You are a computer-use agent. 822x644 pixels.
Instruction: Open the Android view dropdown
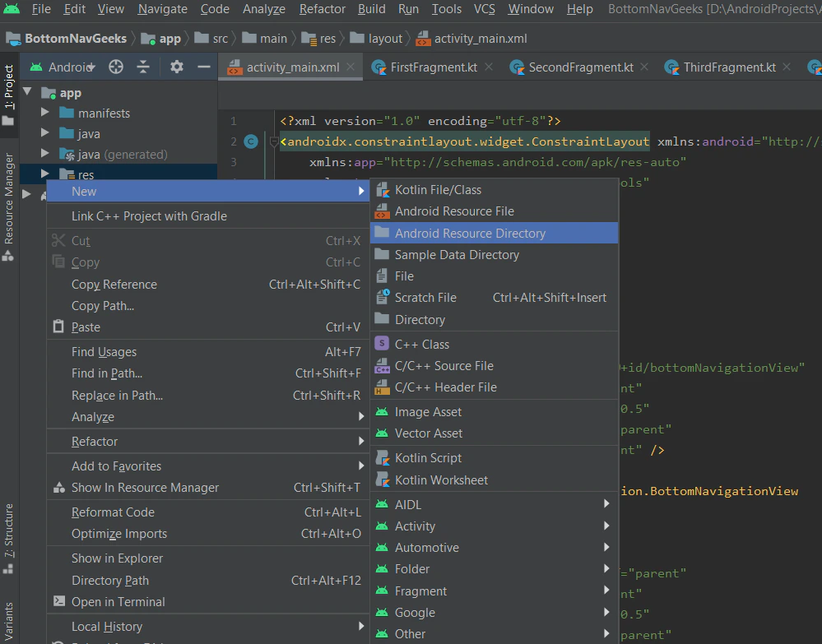[x=71, y=67]
